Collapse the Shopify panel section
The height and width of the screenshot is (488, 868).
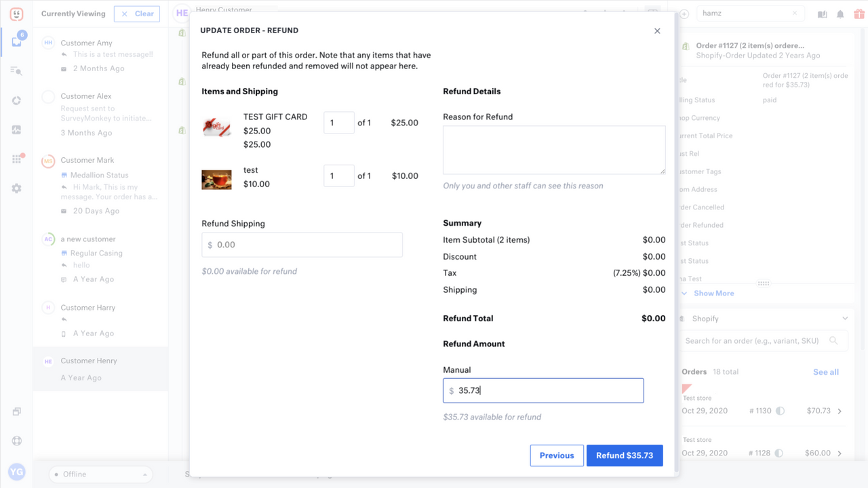coord(845,318)
